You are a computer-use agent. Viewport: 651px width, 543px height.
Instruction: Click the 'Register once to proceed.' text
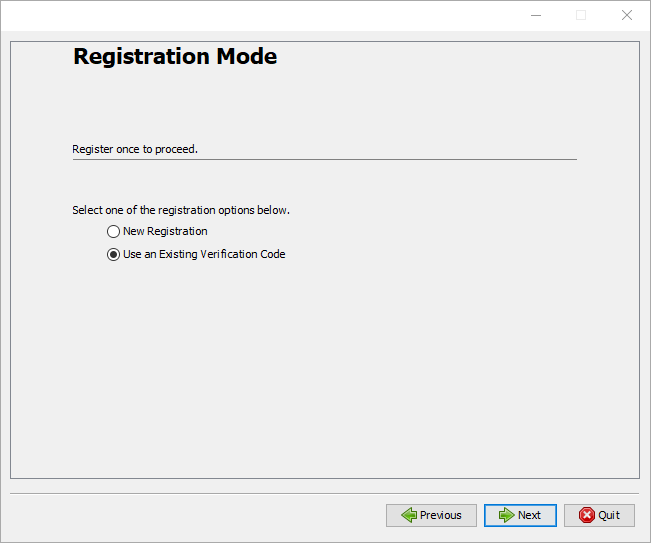pos(135,150)
